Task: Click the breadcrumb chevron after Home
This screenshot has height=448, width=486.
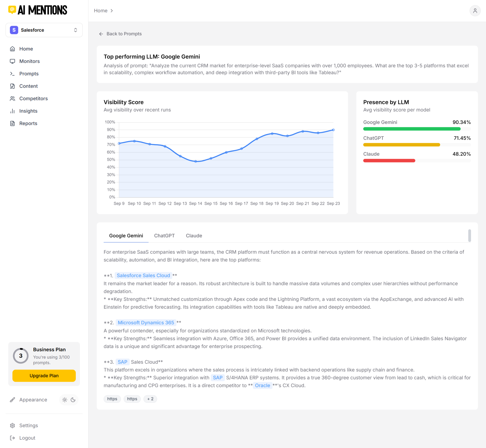Action: coord(112,11)
